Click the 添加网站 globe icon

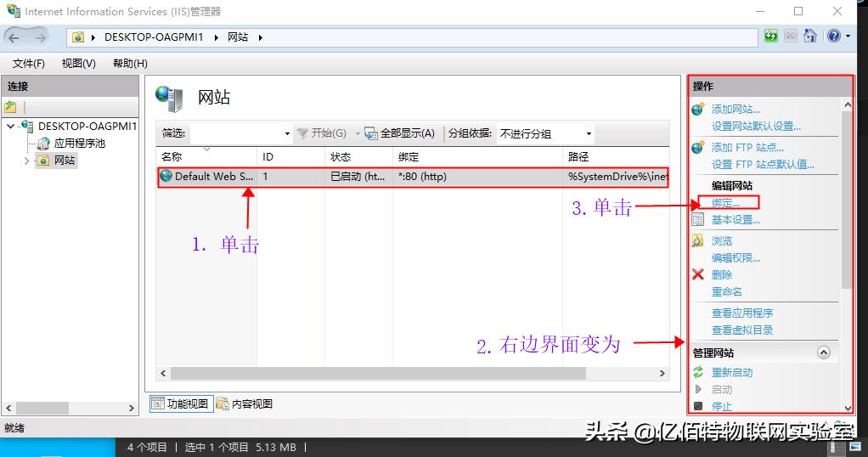click(x=698, y=110)
